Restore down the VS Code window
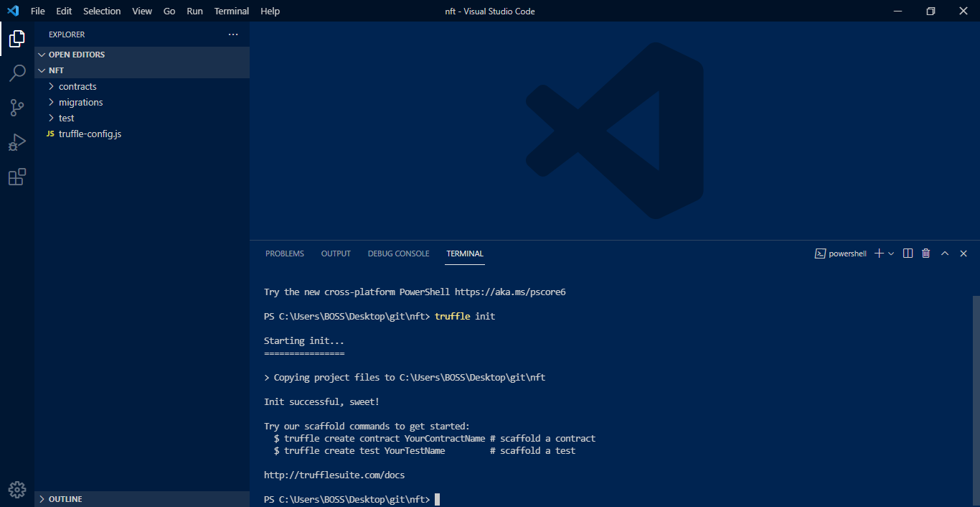 click(930, 11)
